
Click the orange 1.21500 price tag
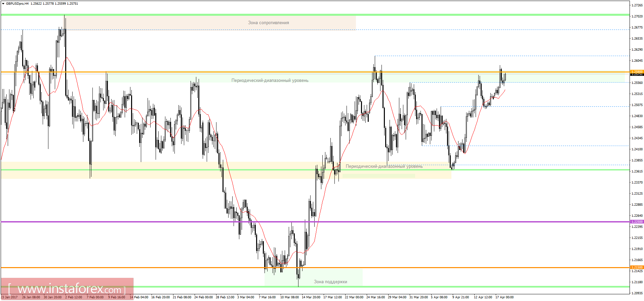point(637,267)
